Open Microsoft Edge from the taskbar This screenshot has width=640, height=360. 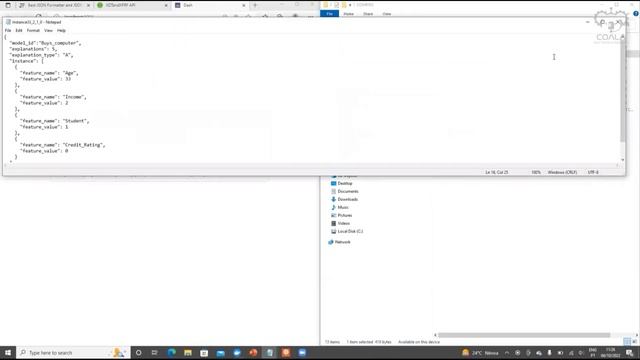point(171,353)
